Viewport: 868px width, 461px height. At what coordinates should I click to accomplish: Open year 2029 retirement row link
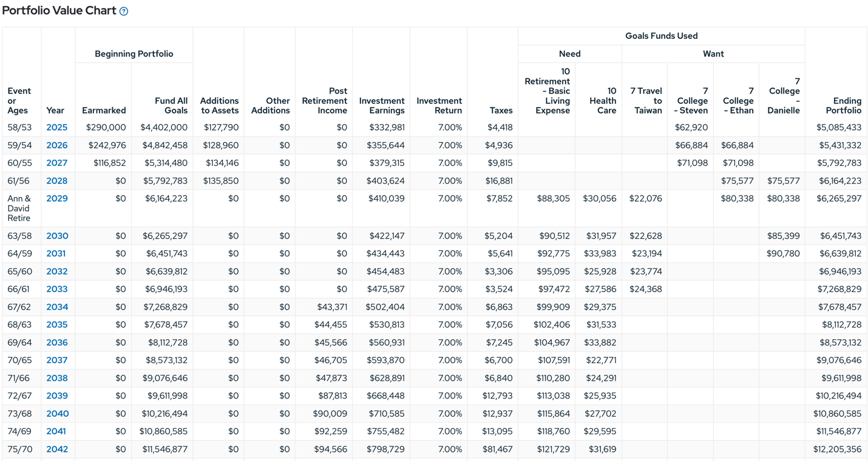56,199
